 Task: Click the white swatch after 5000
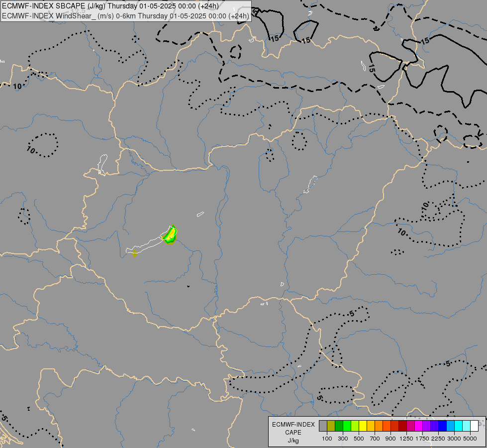[474, 426]
